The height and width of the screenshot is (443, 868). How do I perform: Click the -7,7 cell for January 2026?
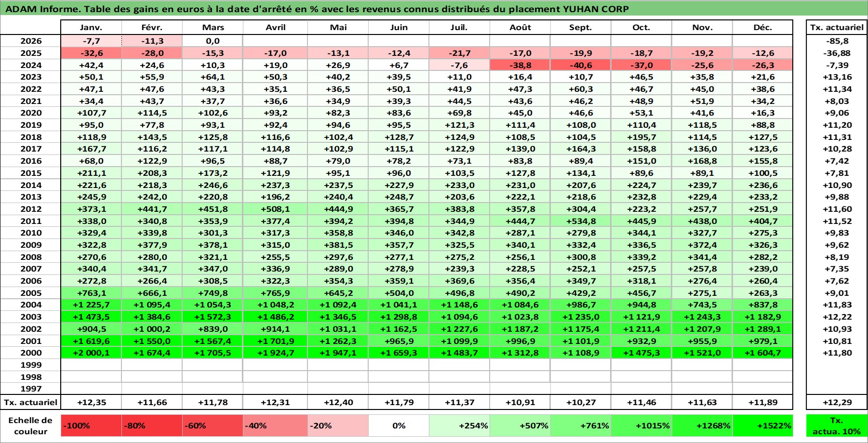click(x=91, y=41)
